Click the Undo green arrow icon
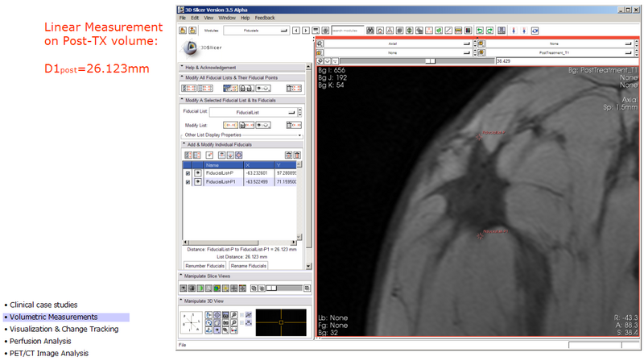The width and height of the screenshot is (644, 361). tap(479, 31)
